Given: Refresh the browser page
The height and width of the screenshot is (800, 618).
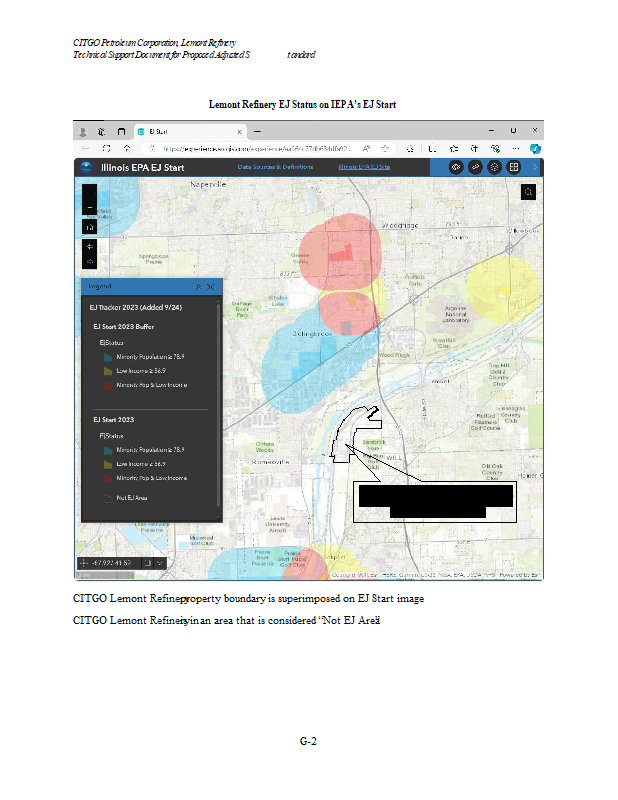Looking at the screenshot, I should (127, 148).
